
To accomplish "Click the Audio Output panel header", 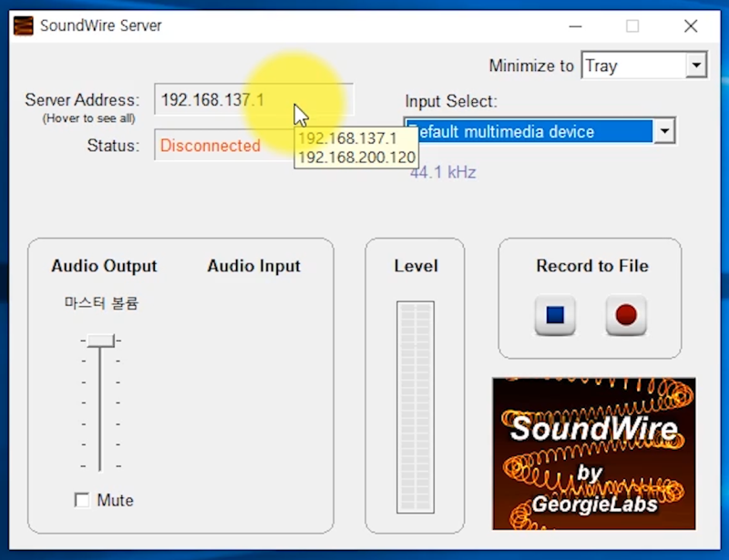I will (x=104, y=266).
